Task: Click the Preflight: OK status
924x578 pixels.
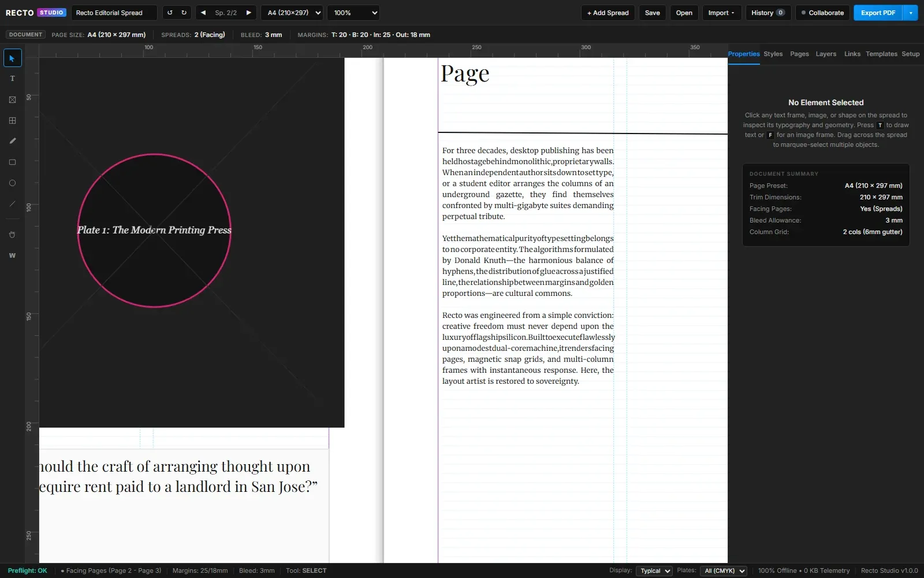Action: [x=27, y=571]
